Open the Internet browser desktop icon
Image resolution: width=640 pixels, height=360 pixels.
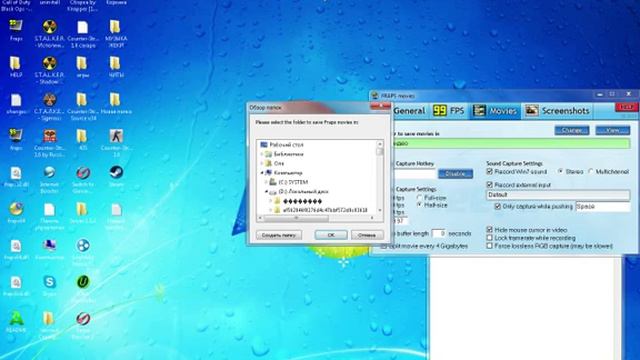click(49, 173)
